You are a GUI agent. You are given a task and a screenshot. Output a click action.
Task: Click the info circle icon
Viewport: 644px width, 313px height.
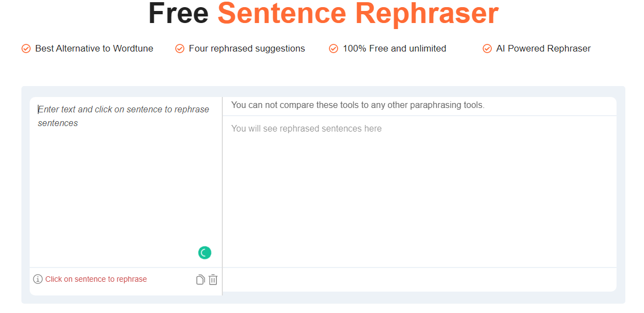38,280
